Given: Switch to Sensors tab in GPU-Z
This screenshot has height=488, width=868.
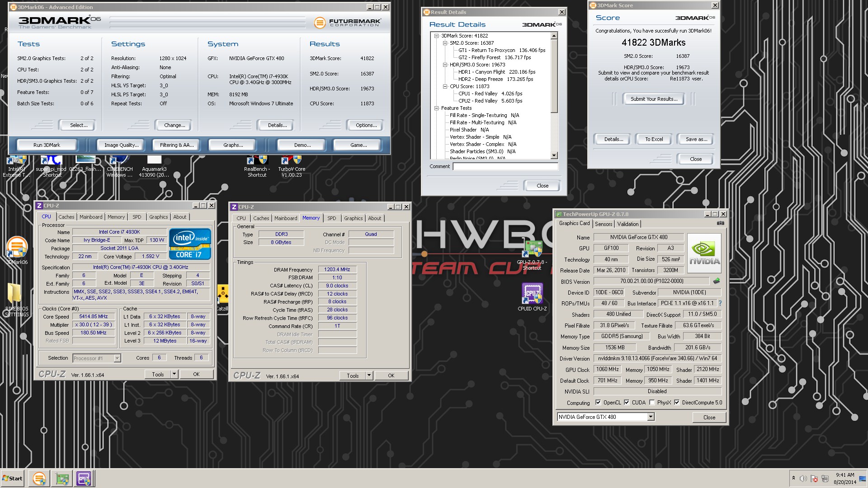Looking at the screenshot, I should tap(604, 224).
